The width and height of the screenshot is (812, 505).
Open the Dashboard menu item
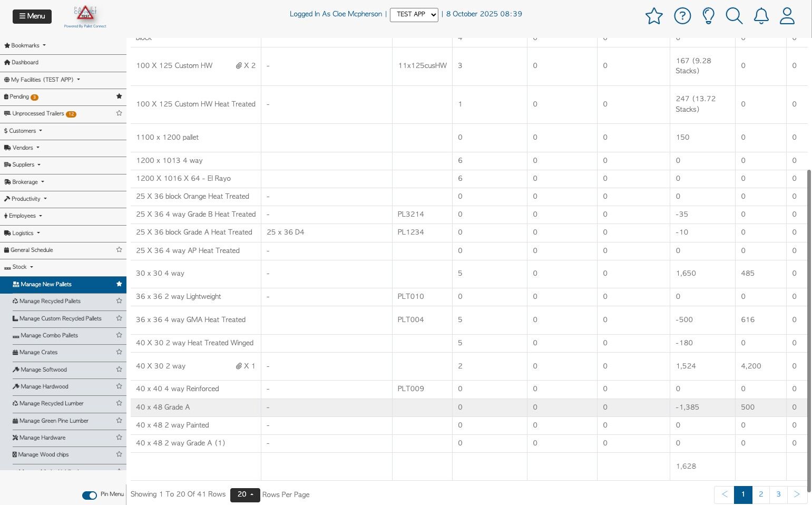coord(21,62)
